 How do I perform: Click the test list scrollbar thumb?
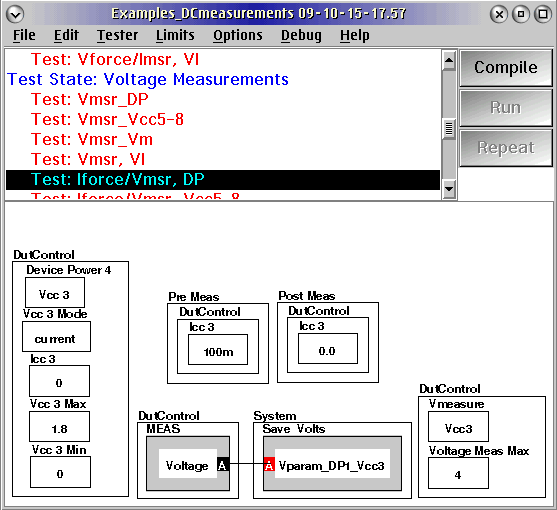click(x=449, y=129)
